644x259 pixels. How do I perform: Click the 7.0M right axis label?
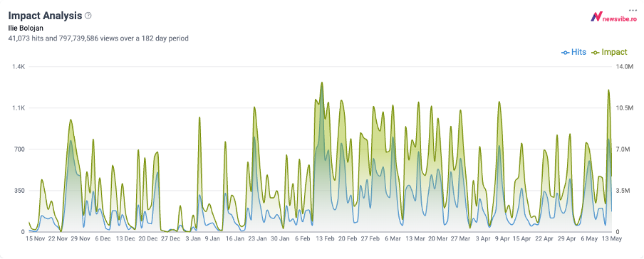pos(623,149)
